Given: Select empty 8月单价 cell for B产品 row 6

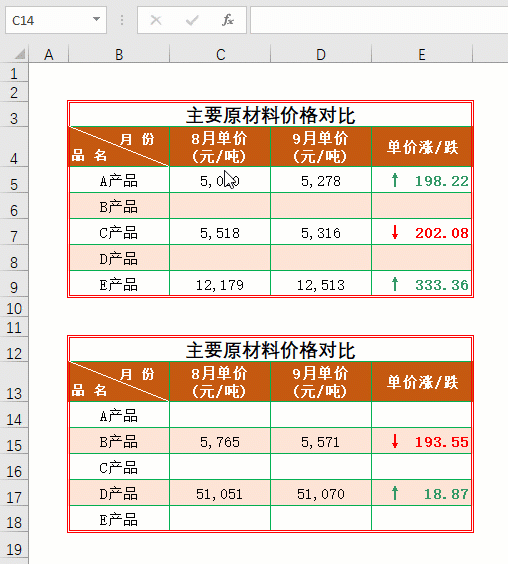Looking at the screenshot, I should pyautogui.click(x=220, y=206).
